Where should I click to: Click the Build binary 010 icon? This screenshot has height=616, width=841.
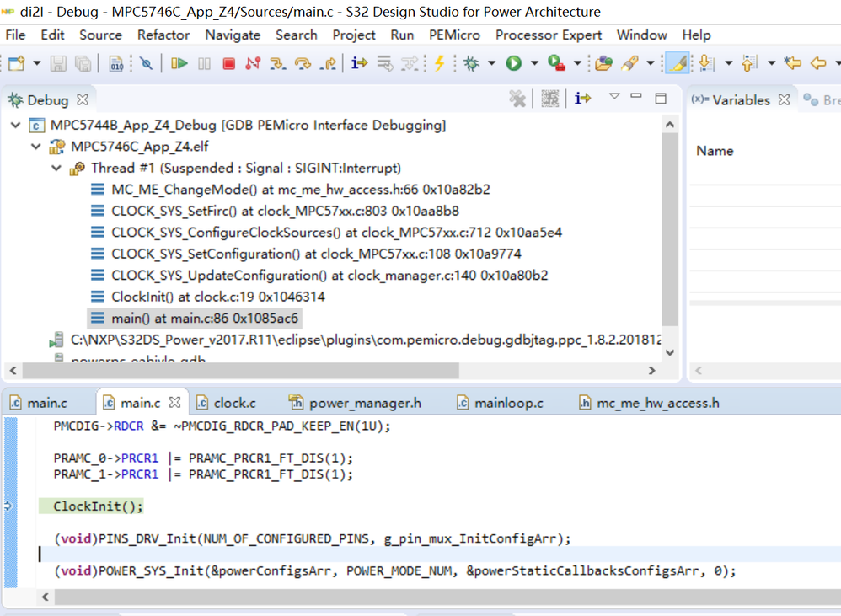tap(116, 64)
